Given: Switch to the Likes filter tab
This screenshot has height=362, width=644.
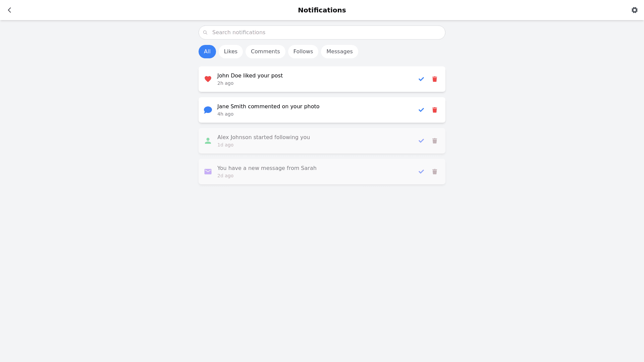Looking at the screenshot, I should 230,52.
